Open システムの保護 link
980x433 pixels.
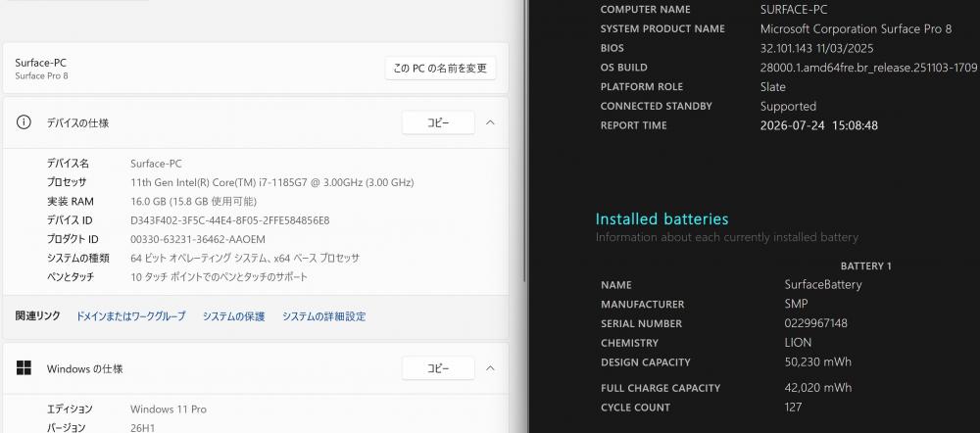tap(234, 316)
